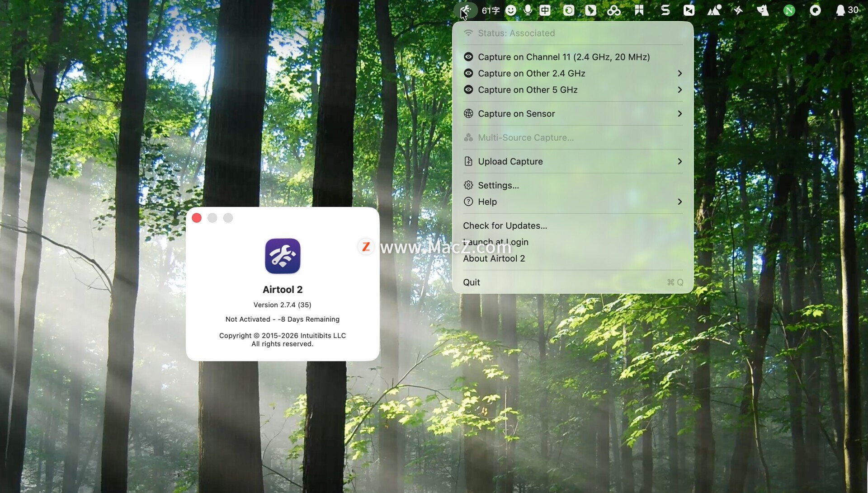
Task: Click the Airtool 2 app icon in About window
Action: pyautogui.click(x=283, y=256)
